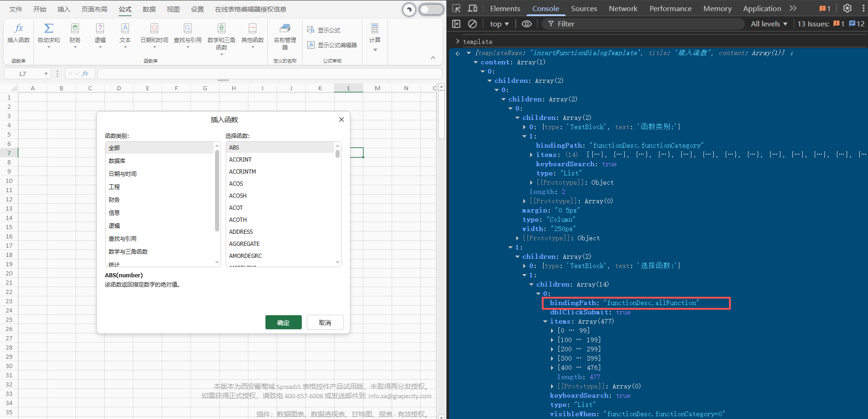
Task: Switch to the Network tab in DevTools
Action: pyautogui.click(x=623, y=8)
